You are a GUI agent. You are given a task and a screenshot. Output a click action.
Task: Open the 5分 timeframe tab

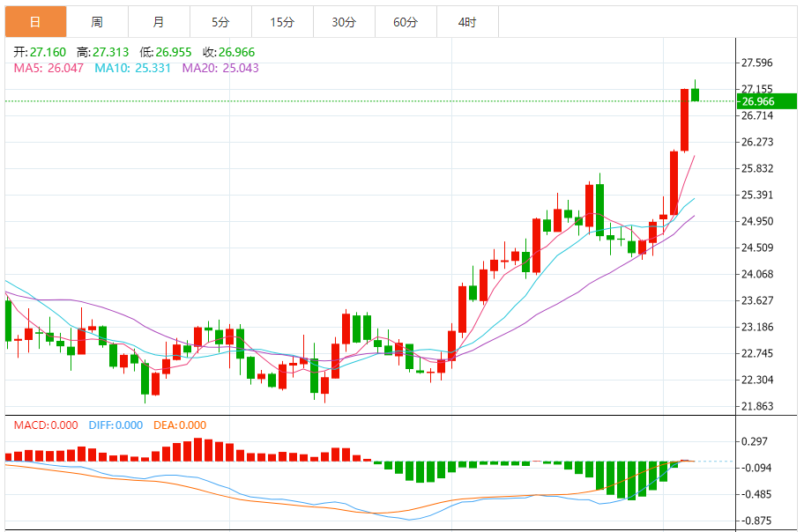[220, 22]
